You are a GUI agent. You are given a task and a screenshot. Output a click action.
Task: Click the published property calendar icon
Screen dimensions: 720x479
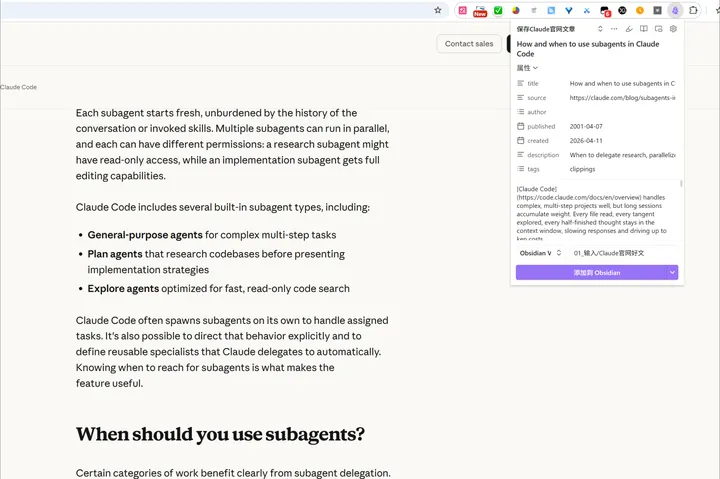click(x=520, y=126)
